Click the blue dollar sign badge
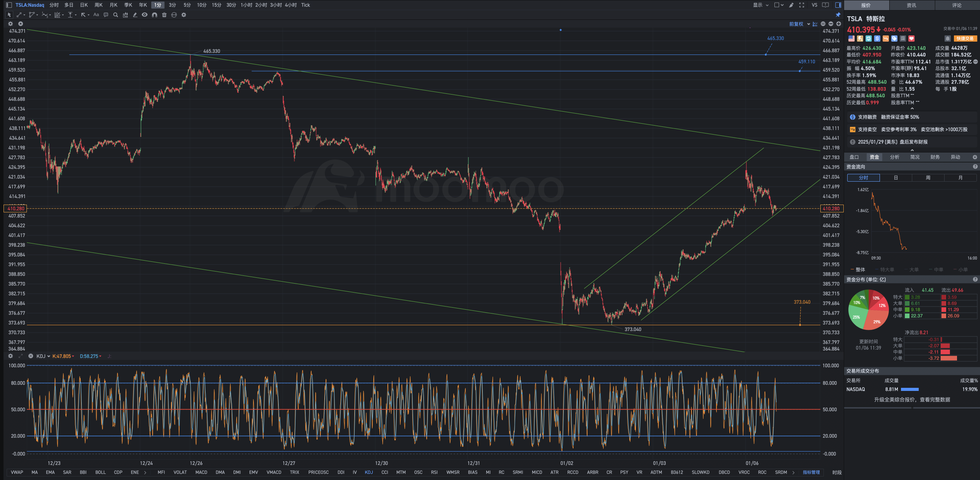This screenshot has width=980, height=480. [x=877, y=39]
